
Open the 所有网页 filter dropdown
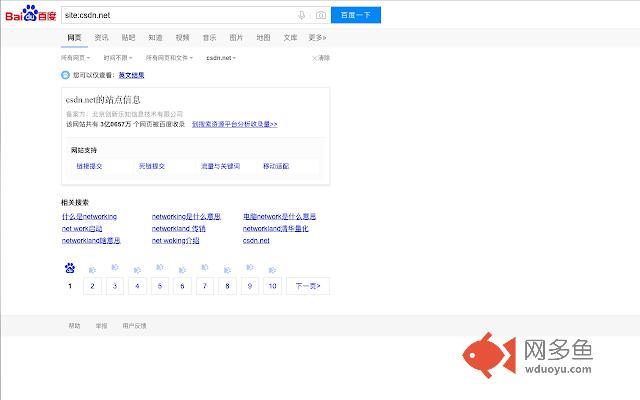click(76, 58)
